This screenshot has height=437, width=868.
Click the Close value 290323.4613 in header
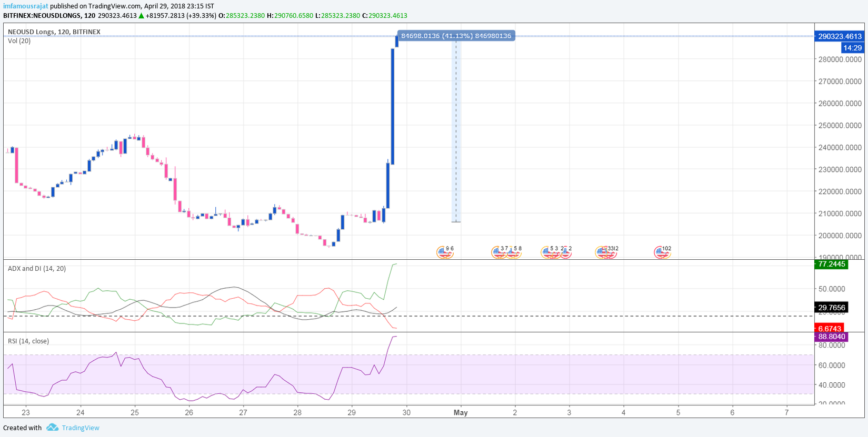387,16
